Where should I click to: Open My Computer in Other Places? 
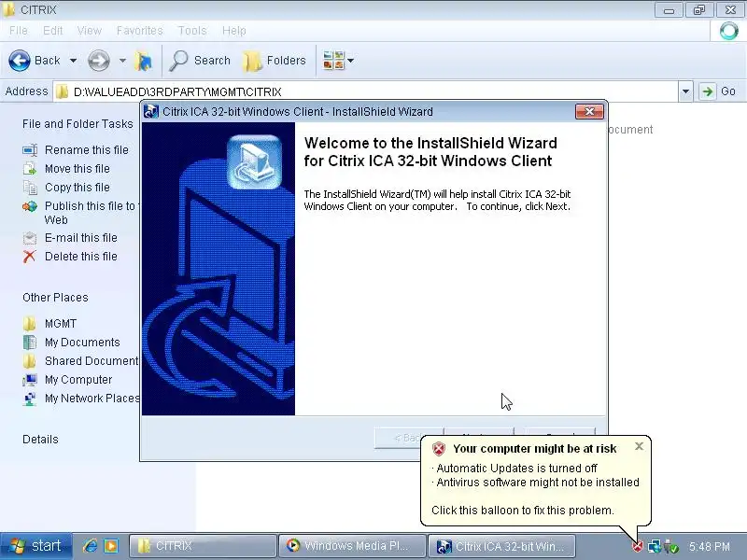coord(78,380)
